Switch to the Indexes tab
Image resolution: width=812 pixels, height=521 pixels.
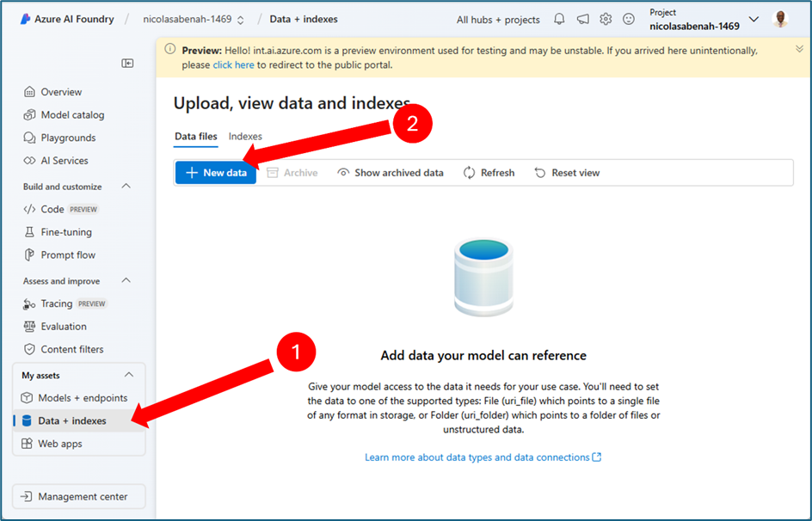(245, 137)
